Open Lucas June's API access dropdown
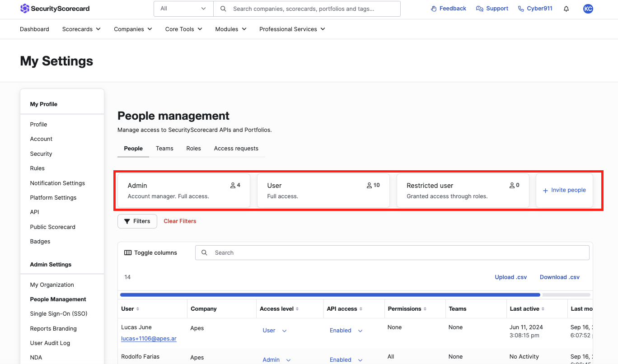The height and width of the screenshot is (364, 618). (346, 331)
